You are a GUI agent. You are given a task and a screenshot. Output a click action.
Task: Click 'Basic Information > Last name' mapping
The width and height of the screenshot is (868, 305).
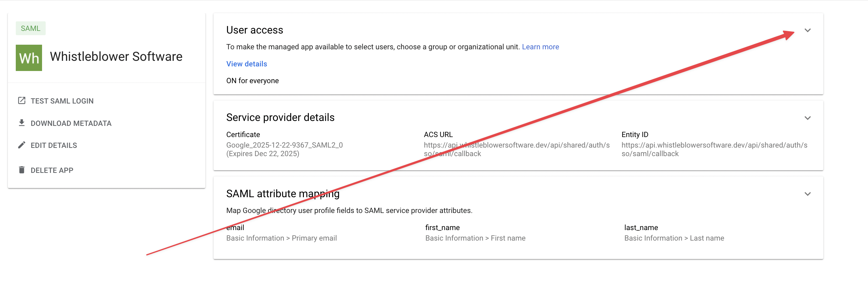tap(674, 238)
